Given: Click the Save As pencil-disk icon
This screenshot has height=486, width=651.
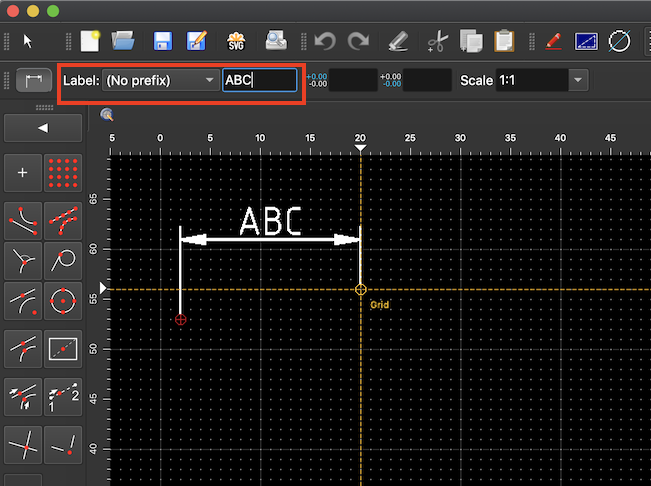Looking at the screenshot, I should 197,41.
